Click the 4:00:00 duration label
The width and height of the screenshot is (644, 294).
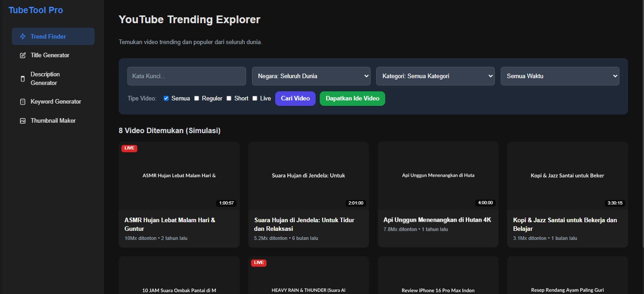(485, 203)
